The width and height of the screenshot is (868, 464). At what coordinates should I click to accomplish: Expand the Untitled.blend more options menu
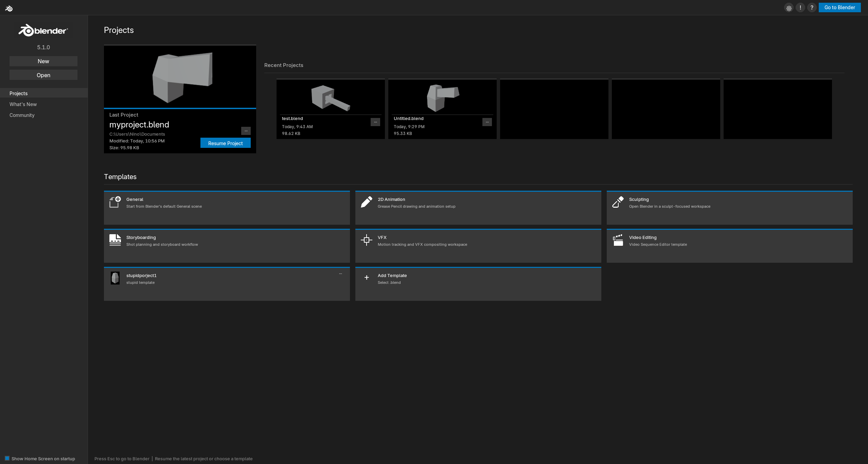pos(487,122)
